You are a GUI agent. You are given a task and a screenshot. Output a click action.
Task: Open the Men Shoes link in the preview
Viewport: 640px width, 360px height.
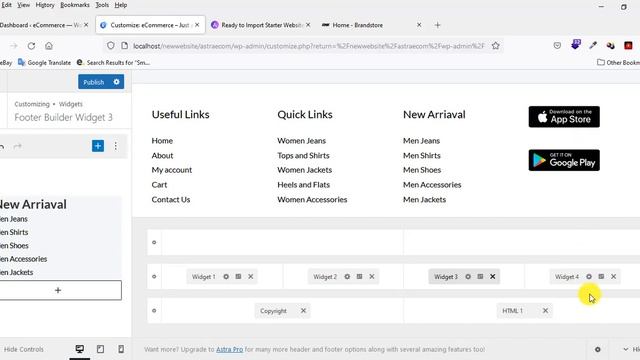[x=422, y=170]
